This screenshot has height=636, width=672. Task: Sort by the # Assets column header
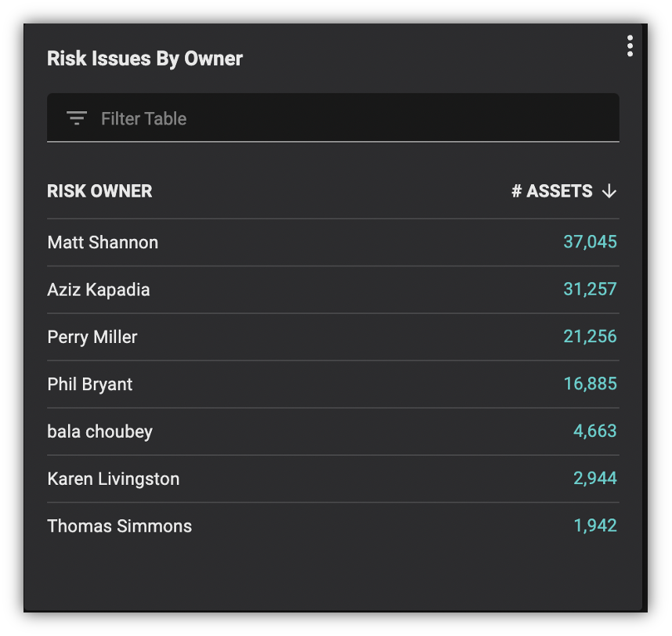click(552, 191)
